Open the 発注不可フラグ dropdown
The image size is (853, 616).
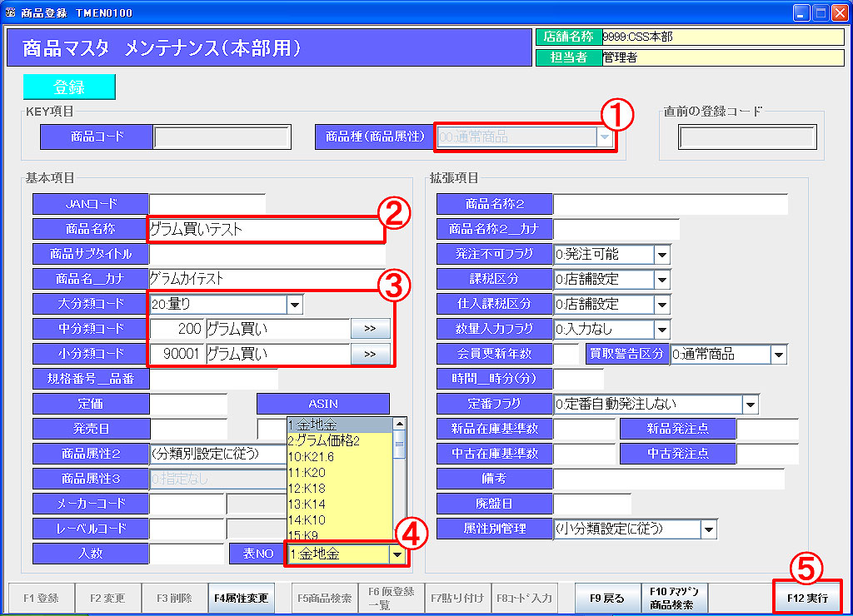[662, 255]
